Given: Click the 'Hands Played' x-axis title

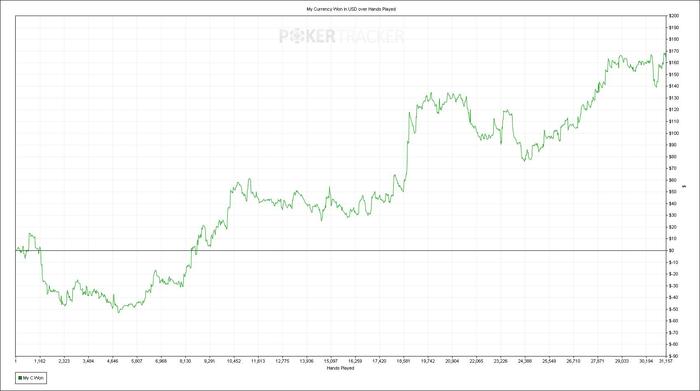Looking at the screenshot, I should pyautogui.click(x=341, y=368).
